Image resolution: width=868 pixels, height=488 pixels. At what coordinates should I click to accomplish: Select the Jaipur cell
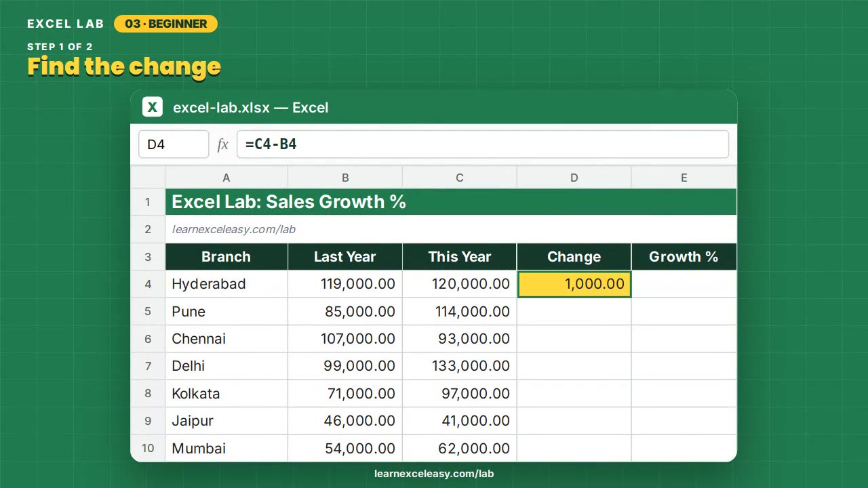[226, 421]
